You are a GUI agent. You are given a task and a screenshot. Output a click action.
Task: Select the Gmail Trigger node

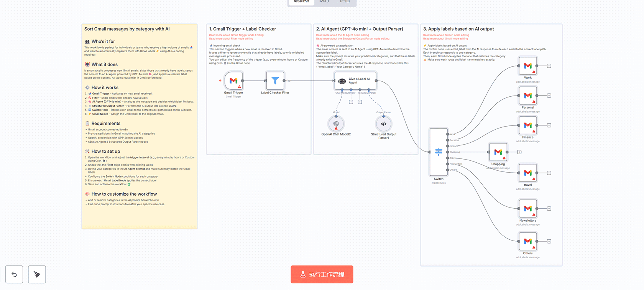coord(233,81)
